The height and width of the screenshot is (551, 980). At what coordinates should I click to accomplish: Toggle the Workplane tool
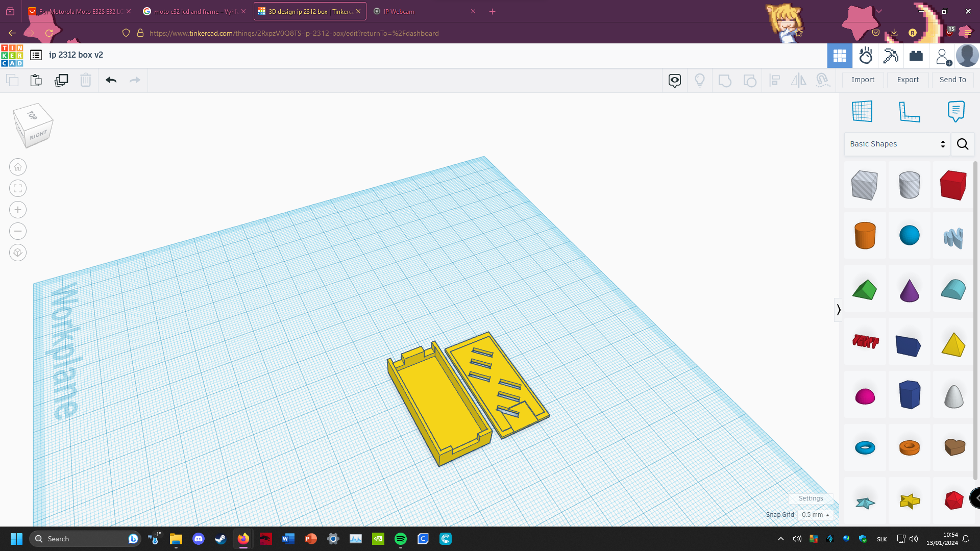click(x=862, y=112)
